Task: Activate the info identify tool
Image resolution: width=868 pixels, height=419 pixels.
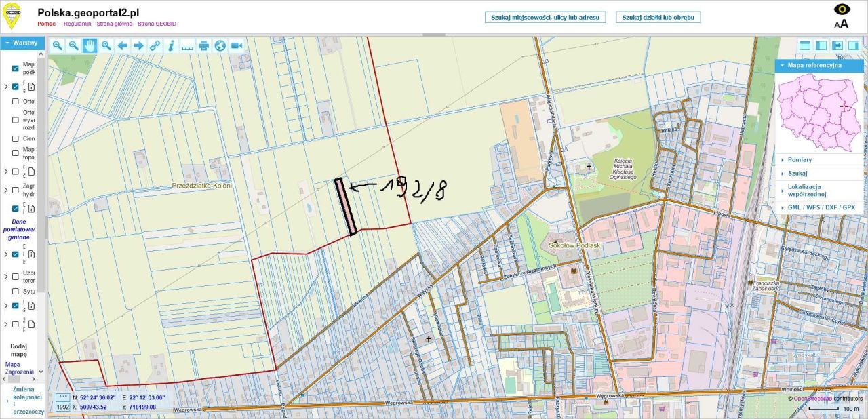Action: (172, 45)
